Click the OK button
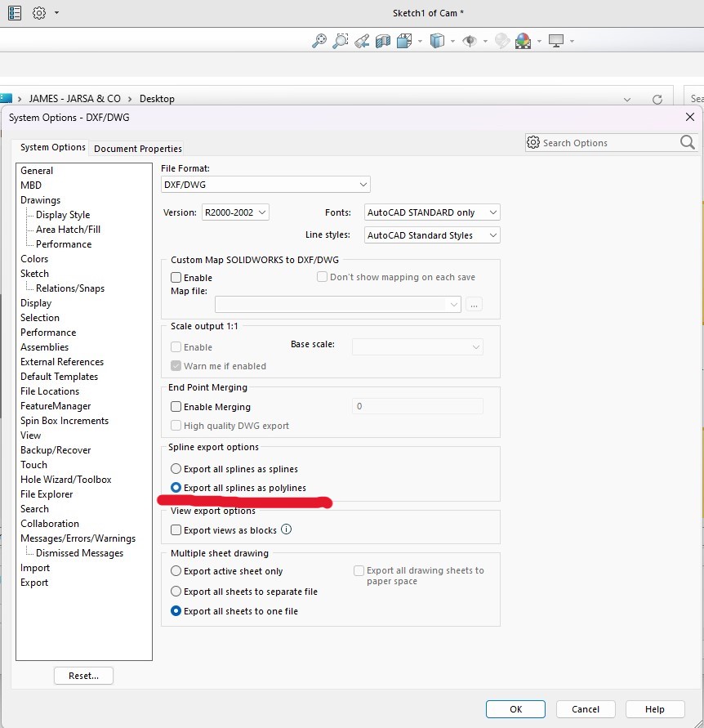The width and height of the screenshot is (704, 728). point(515,709)
